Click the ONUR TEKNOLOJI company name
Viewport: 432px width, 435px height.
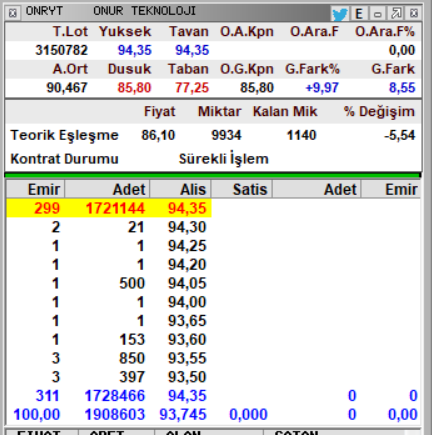(144, 11)
